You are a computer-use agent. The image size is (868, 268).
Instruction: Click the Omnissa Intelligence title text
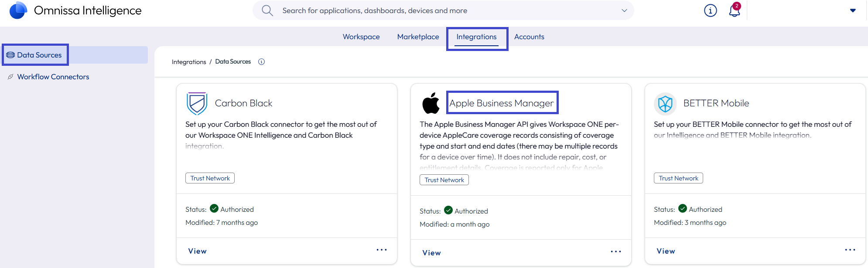click(x=88, y=10)
